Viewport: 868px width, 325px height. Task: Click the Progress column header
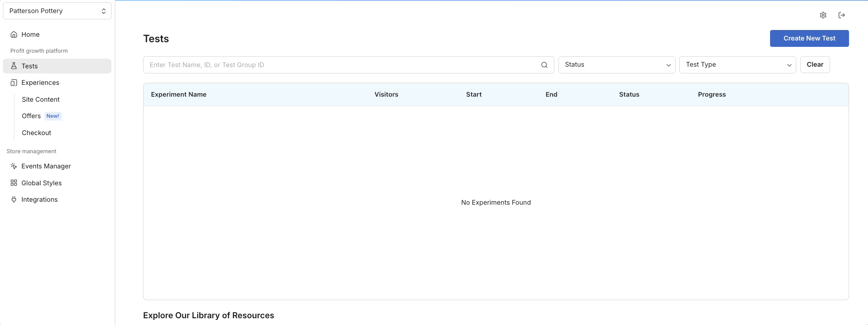(711, 95)
